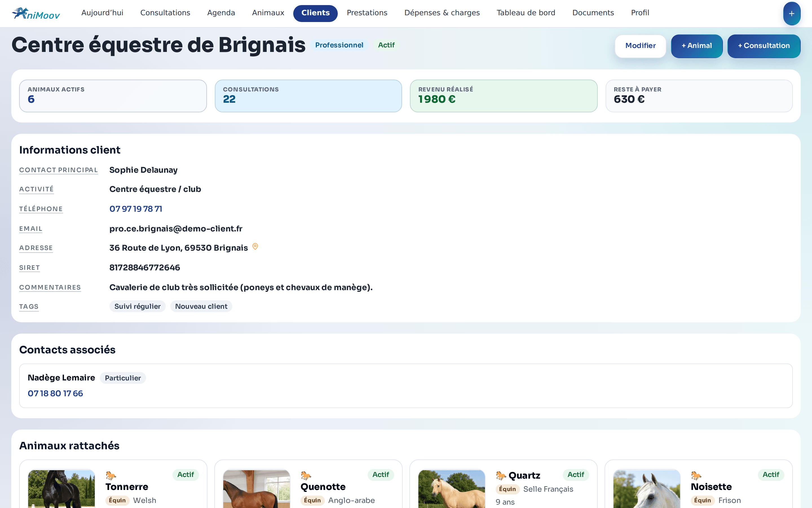Open Tonnerre's horse photo thumbnail
Viewport: 812px width, 508px height.
[61, 489]
